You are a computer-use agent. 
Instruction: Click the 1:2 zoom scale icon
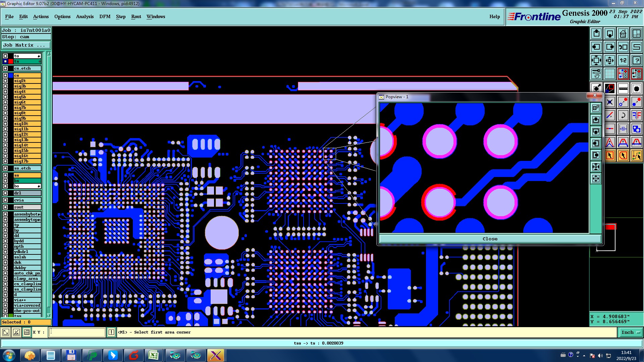(623, 60)
